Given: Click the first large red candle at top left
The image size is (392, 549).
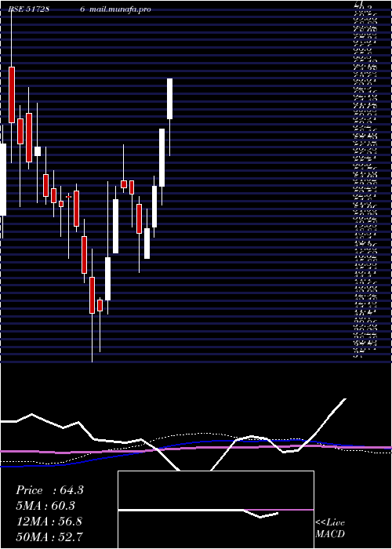Looking at the screenshot, I should point(12,95).
